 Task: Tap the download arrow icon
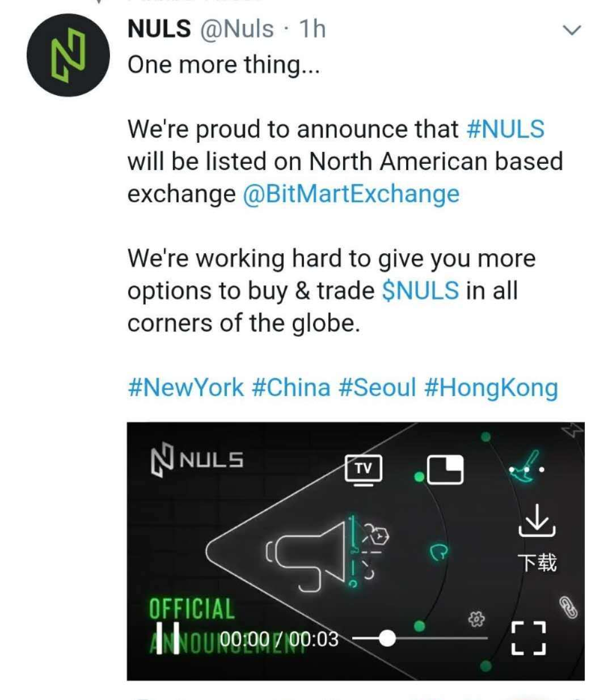pyautogui.click(x=537, y=520)
